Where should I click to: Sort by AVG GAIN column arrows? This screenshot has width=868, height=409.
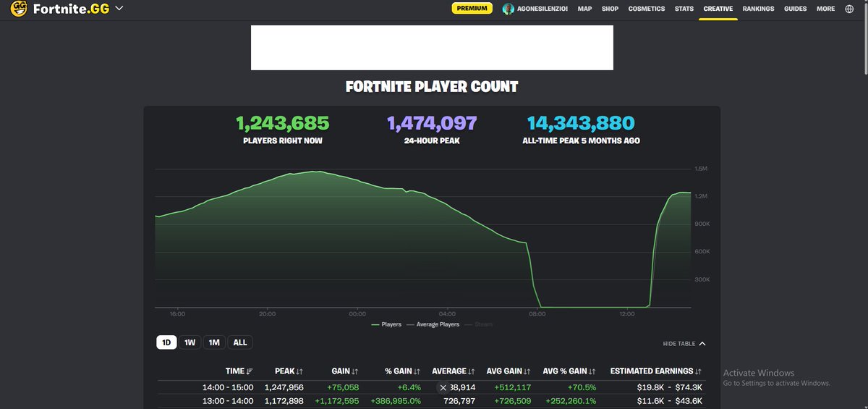click(527, 371)
